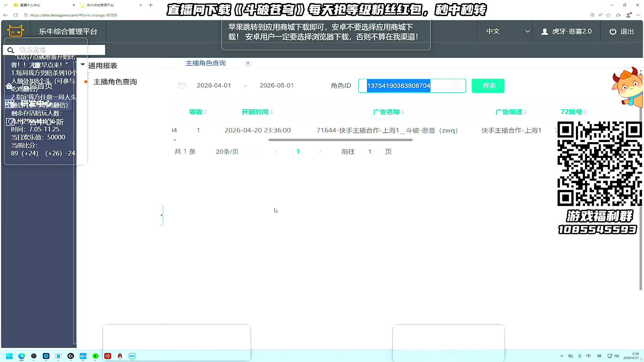
Task: Click the 退出 logout power icon
Action: pos(612,32)
